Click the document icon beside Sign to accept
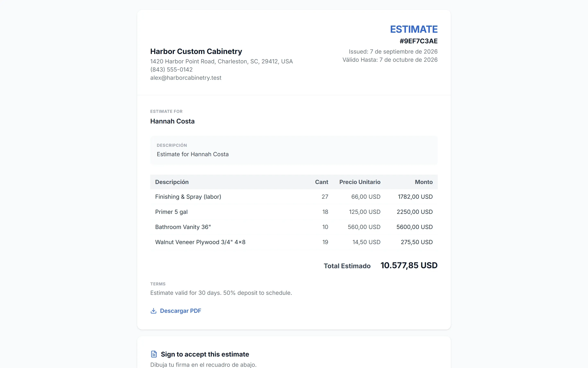588x368 pixels. 154,354
